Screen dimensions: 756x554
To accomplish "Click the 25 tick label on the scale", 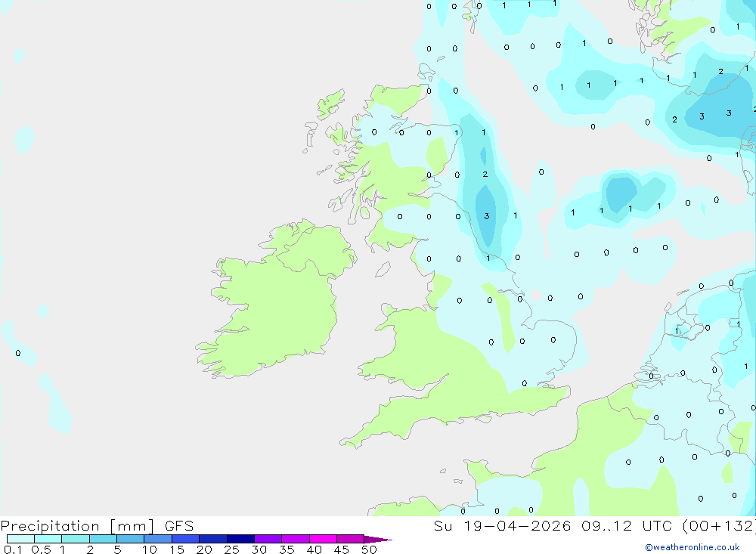I will point(231,549).
